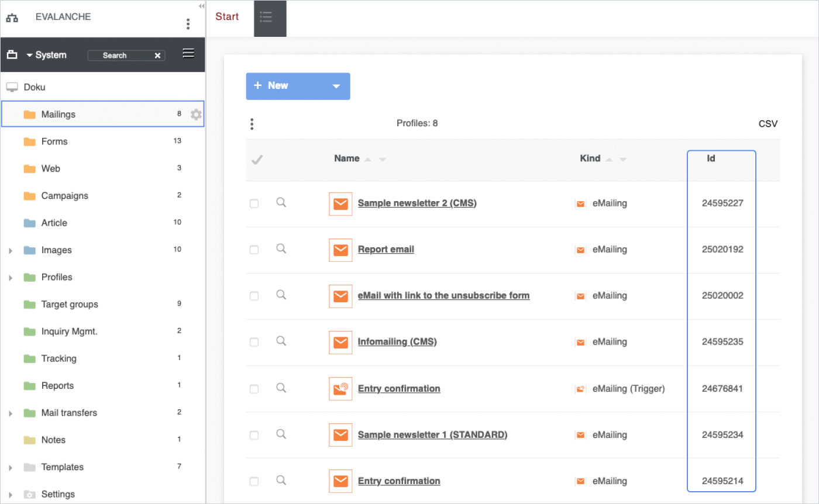
Task: Click envelope icon of Infomailing (CMS)
Action: coord(340,342)
